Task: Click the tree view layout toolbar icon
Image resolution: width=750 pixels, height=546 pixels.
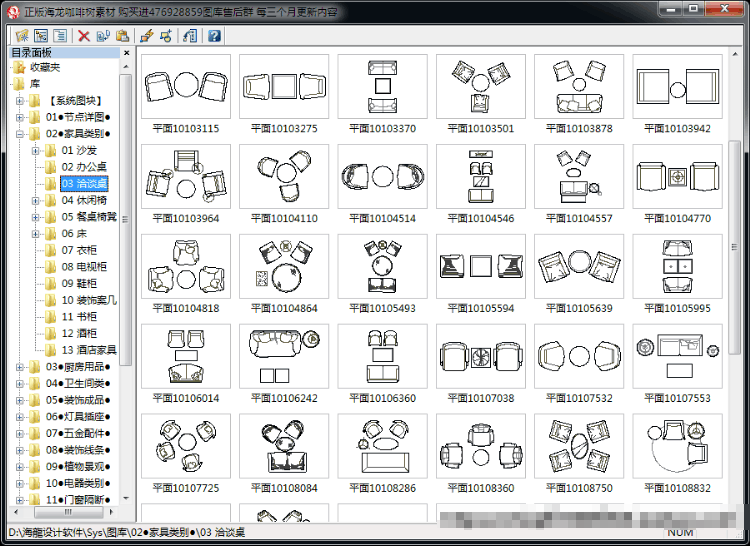Action: point(41,36)
